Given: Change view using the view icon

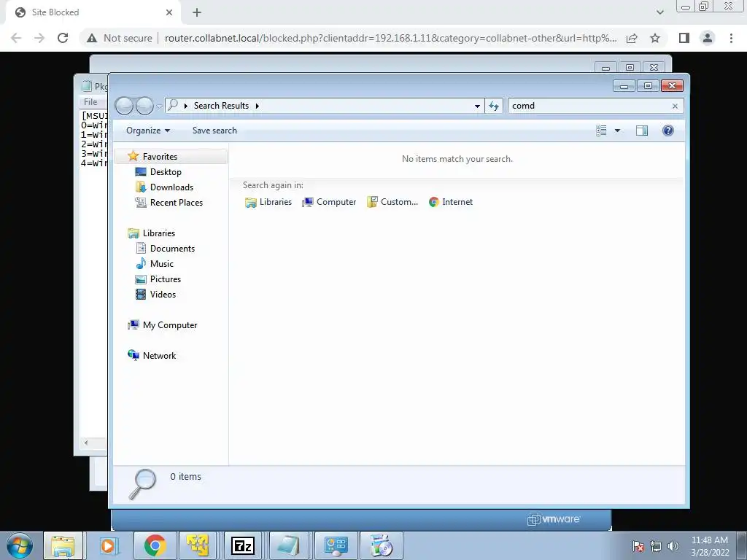Looking at the screenshot, I should click(601, 131).
